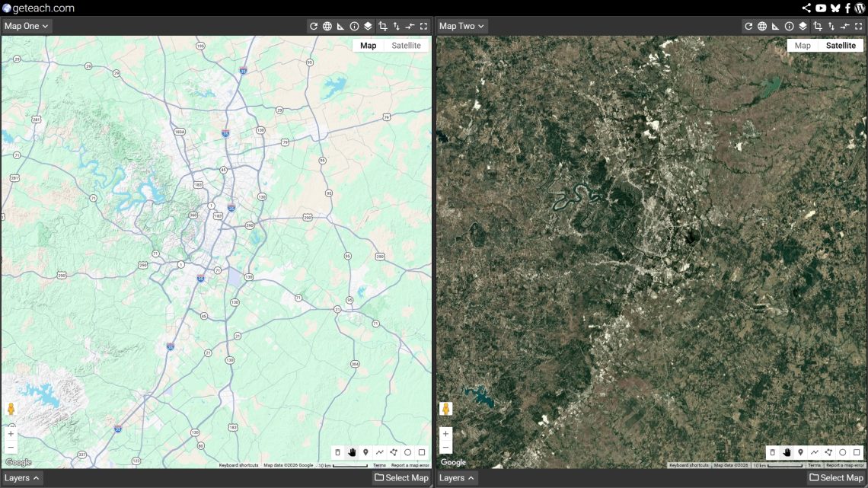This screenshot has height=488, width=868.
Task: Switch Map Two to Map view
Action: (803, 46)
